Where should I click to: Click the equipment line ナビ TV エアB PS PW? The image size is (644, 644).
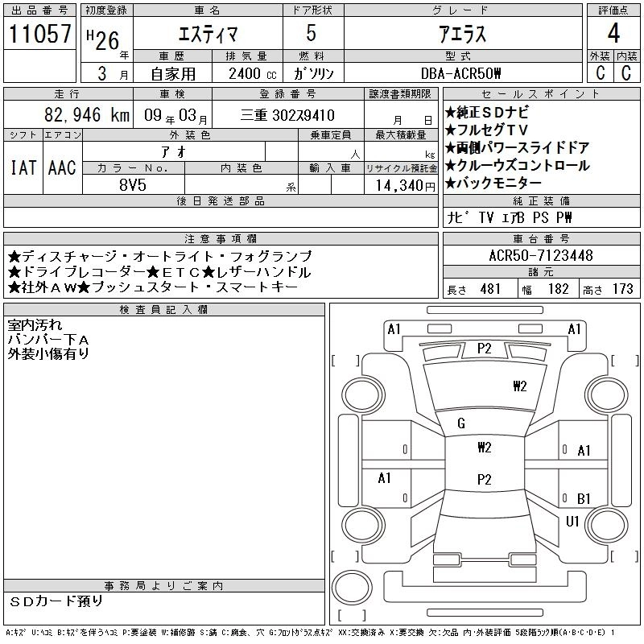point(510,217)
